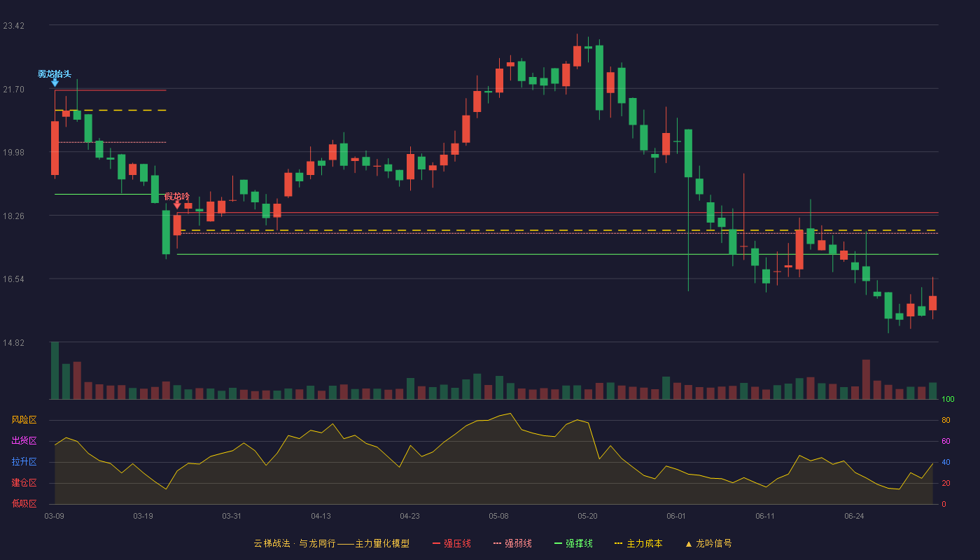The image size is (980, 560).
Task: Click the large red candle on 03-09
Action: [55, 148]
